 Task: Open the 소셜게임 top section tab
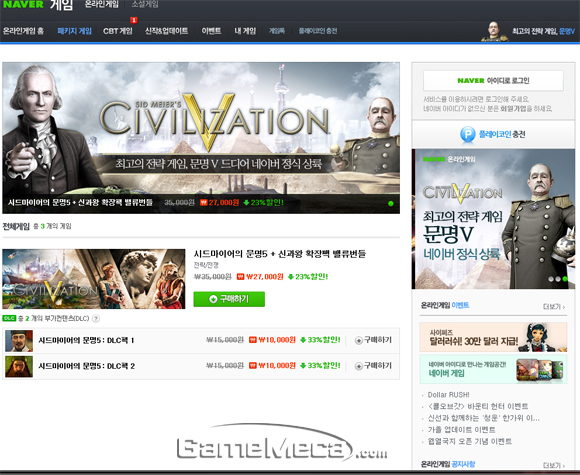[x=145, y=4]
